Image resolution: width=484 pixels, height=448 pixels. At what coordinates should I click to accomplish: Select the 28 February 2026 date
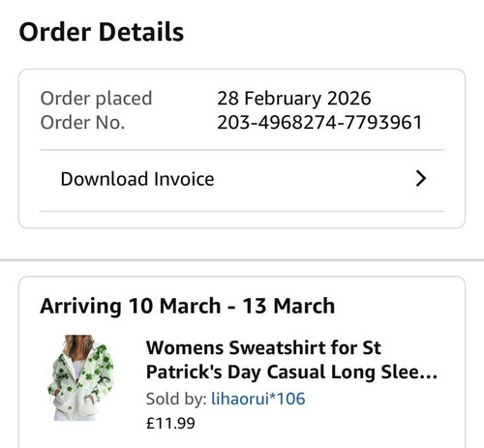(x=294, y=99)
